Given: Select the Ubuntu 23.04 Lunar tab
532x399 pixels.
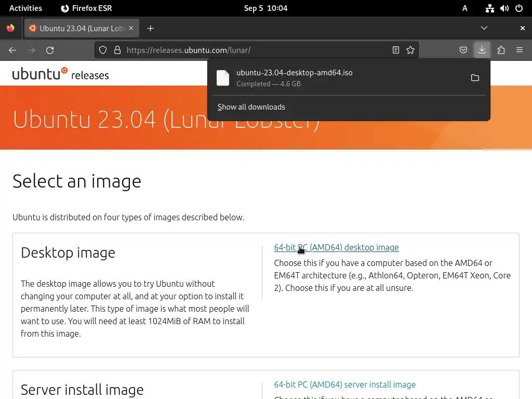Looking at the screenshot, I should 82,28.
